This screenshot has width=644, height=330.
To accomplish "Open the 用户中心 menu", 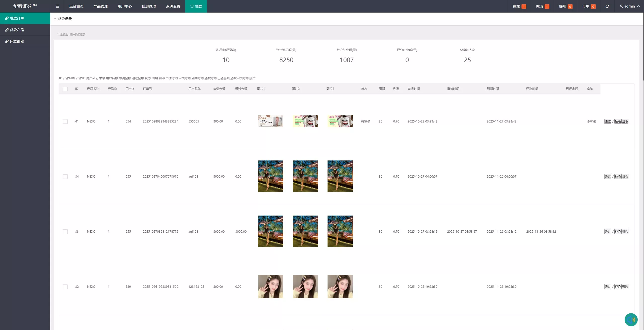I will click(125, 6).
